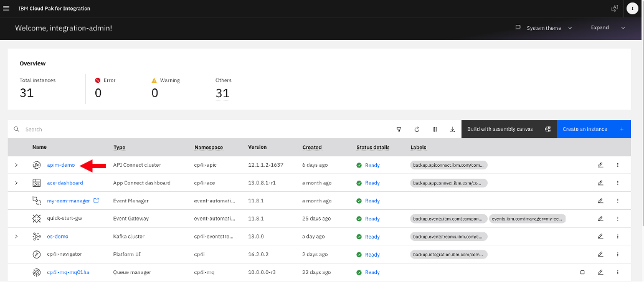Open the switcher icon beside user avatar
The image size is (644, 284).
tap(615, 9)
